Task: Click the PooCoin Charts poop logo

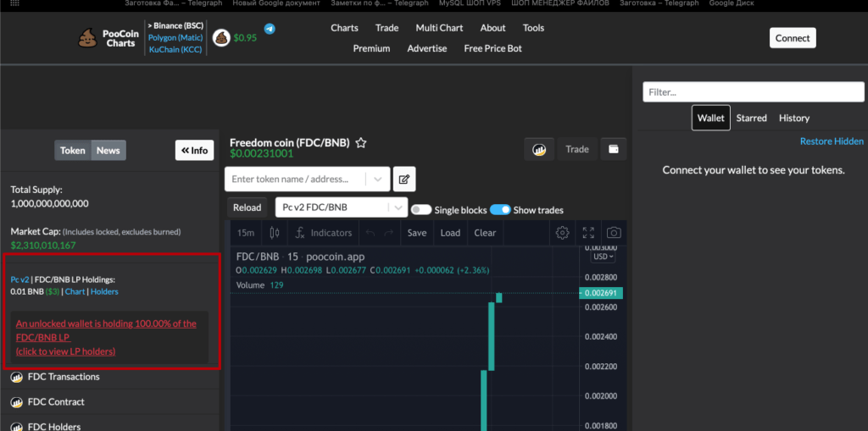Action: point(87,38)
